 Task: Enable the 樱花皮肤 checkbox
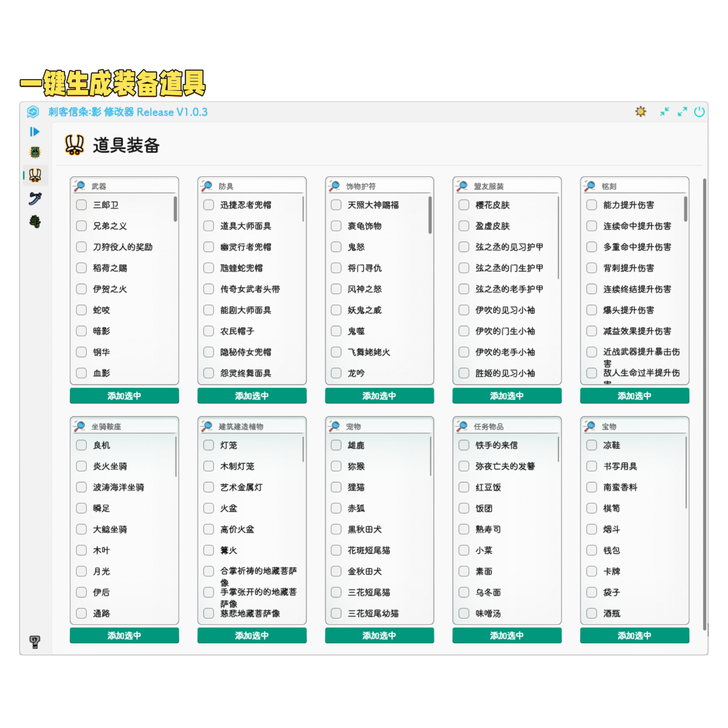(x=464, y=205)
